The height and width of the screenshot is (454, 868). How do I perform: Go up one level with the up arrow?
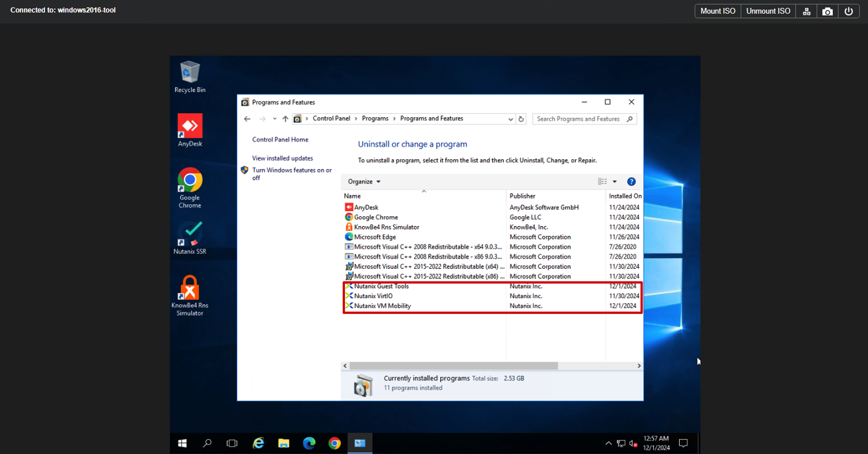click(285, 119)
